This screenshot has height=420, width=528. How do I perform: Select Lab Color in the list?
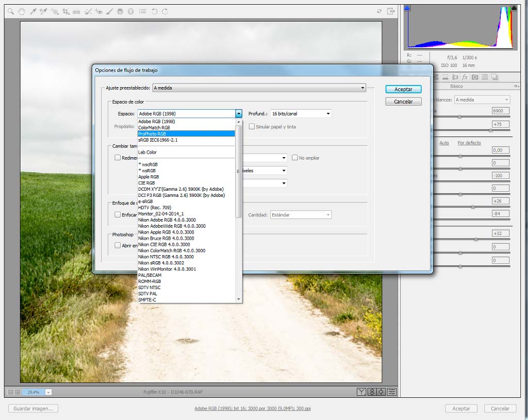coord(186,152)
